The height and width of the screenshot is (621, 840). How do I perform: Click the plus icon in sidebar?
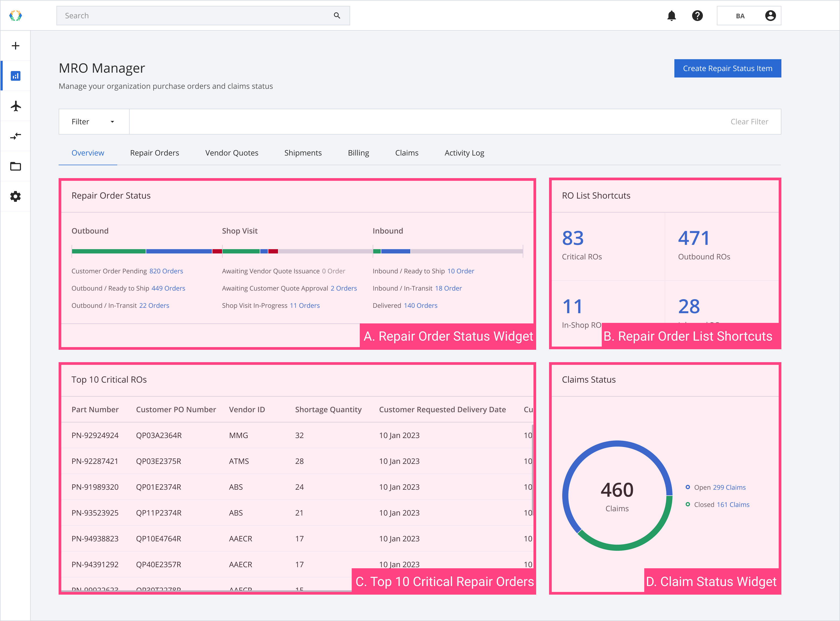[15, 45]
